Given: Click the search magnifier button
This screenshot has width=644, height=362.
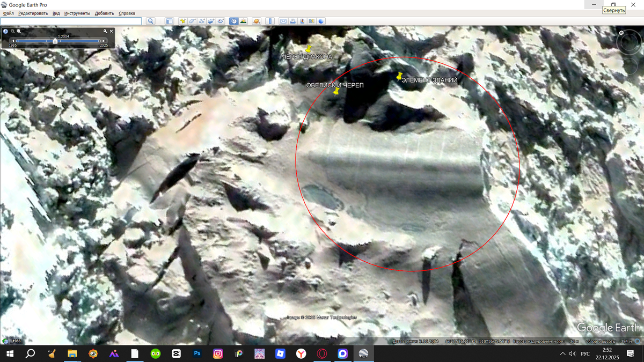Looking at the screenshot, I should pos(151,21).
